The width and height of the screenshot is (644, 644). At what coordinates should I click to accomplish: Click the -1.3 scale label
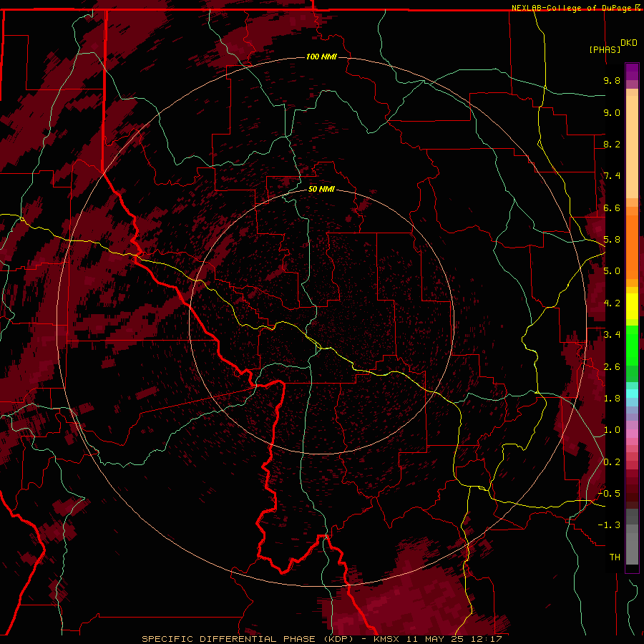(x=609, y=525)
